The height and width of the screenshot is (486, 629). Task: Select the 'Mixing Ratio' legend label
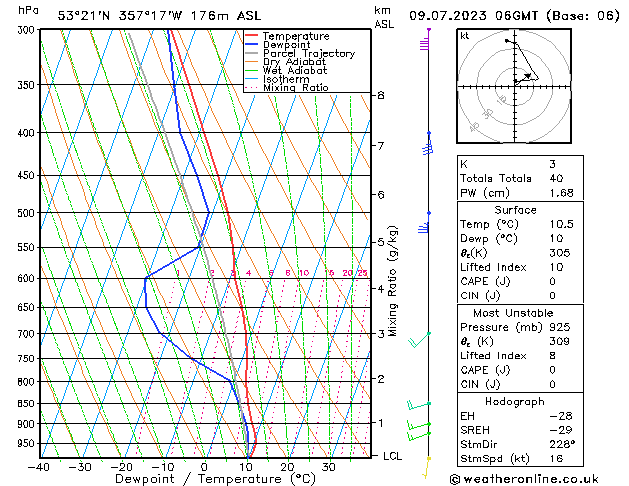pyautogui.click(x=296, y=87)
